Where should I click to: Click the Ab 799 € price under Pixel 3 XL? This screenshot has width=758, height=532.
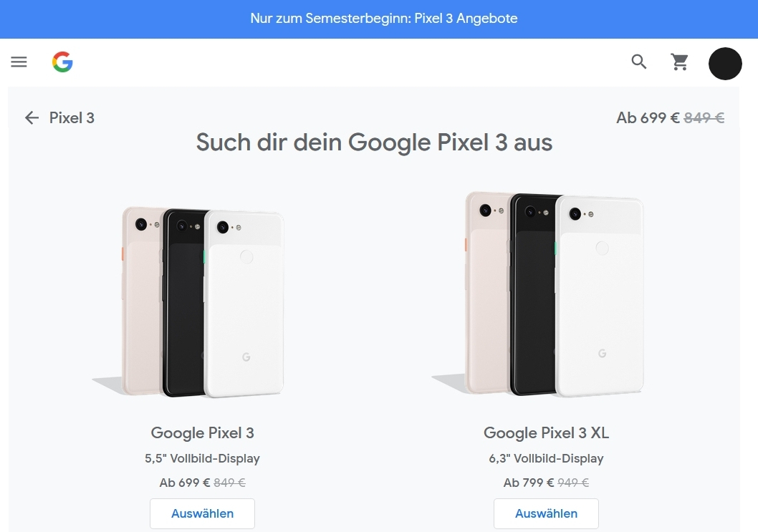[528, 483]
